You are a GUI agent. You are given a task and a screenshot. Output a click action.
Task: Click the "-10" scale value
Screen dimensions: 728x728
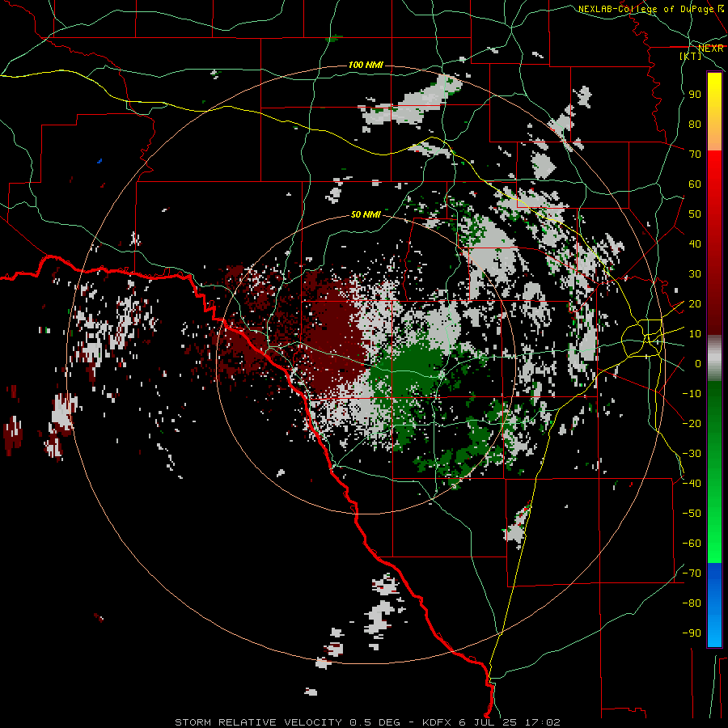[x=692, y=394]
